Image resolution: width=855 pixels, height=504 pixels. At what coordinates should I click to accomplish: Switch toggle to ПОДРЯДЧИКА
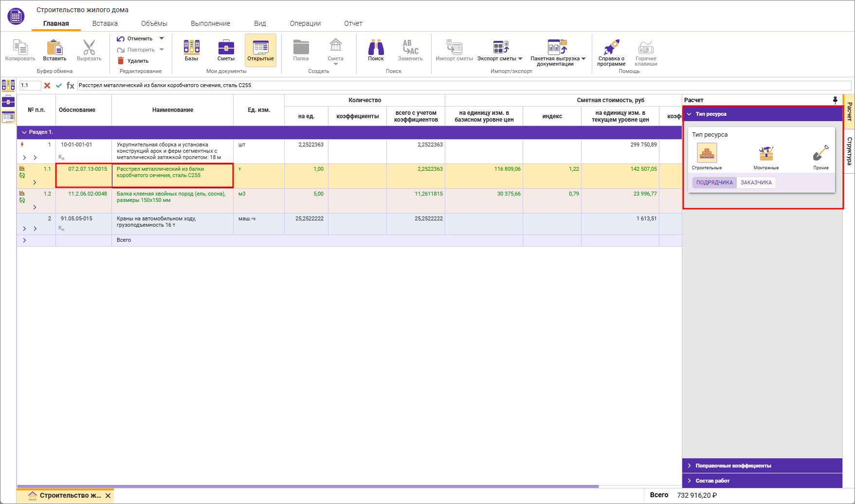[714, 183]
